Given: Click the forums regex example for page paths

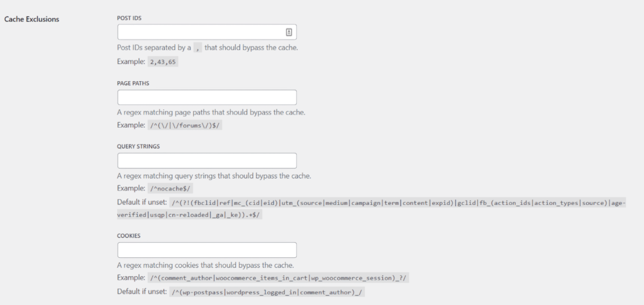Looking at the screenshot, I should 186,125.
